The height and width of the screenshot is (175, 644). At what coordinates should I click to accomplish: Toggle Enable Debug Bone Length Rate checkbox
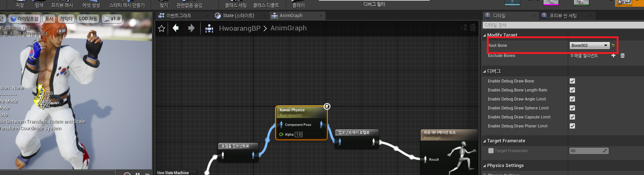tap(572, 90)
